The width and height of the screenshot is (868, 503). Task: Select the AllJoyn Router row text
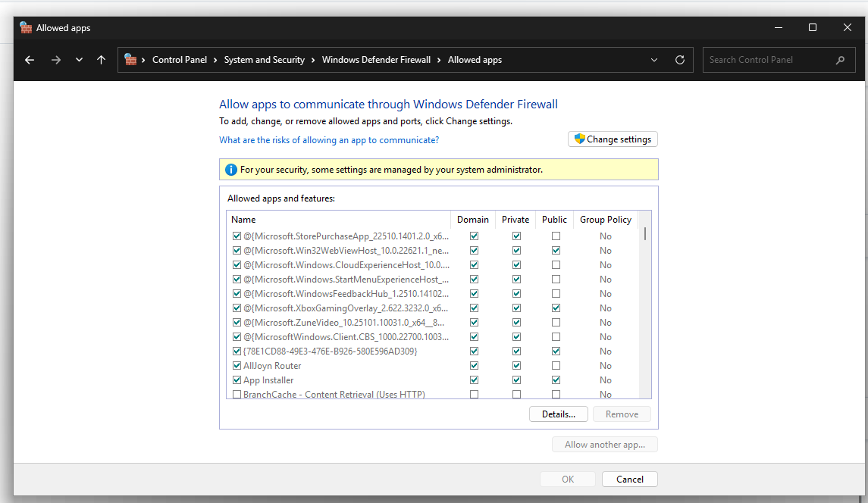point(272,366)
